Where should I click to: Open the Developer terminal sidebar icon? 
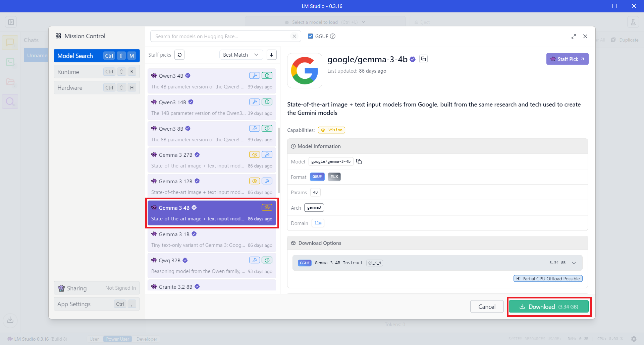[10, 62]
